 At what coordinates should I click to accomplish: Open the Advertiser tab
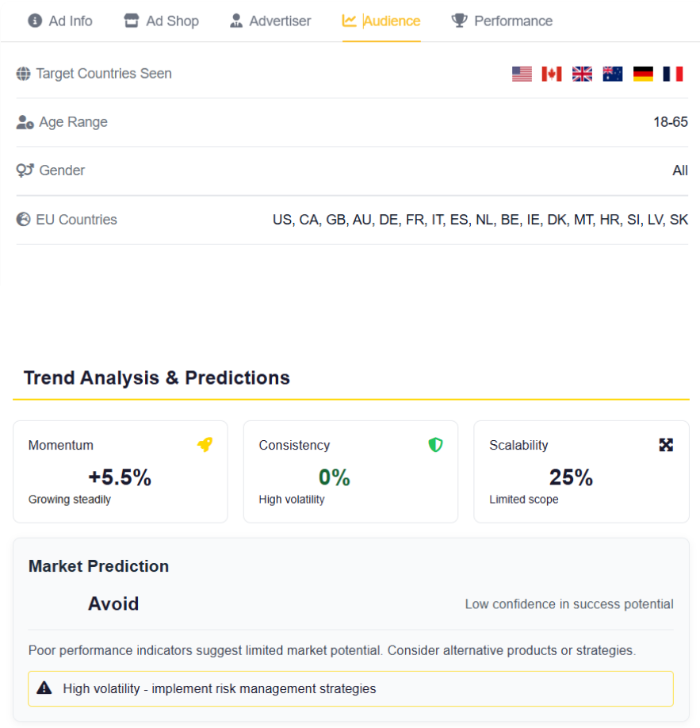[270, 21]
